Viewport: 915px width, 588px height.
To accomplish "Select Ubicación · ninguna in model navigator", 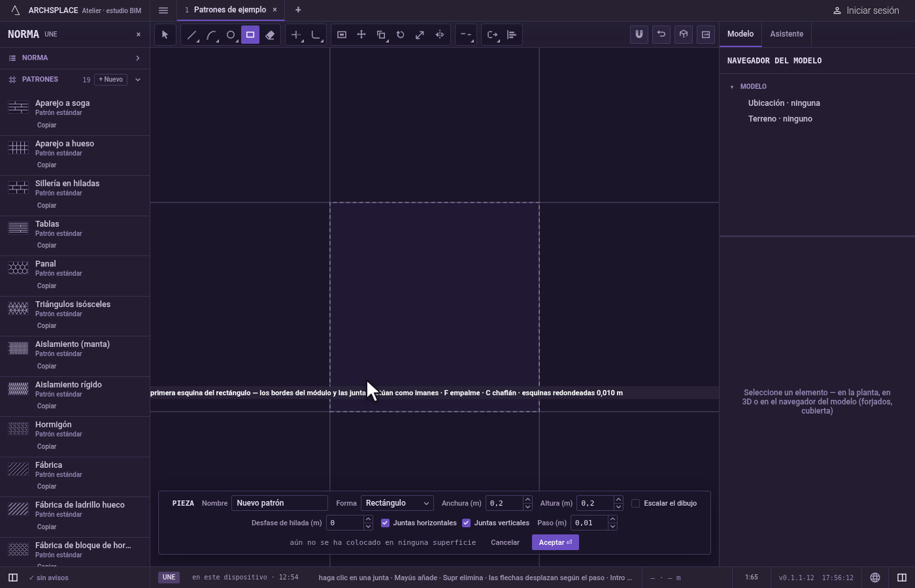I will (784, 103).
